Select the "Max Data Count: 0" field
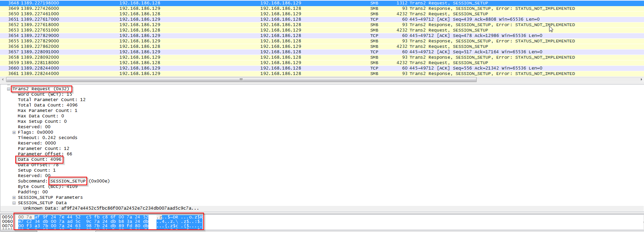The image size is (644, 232). coord(41,116)
